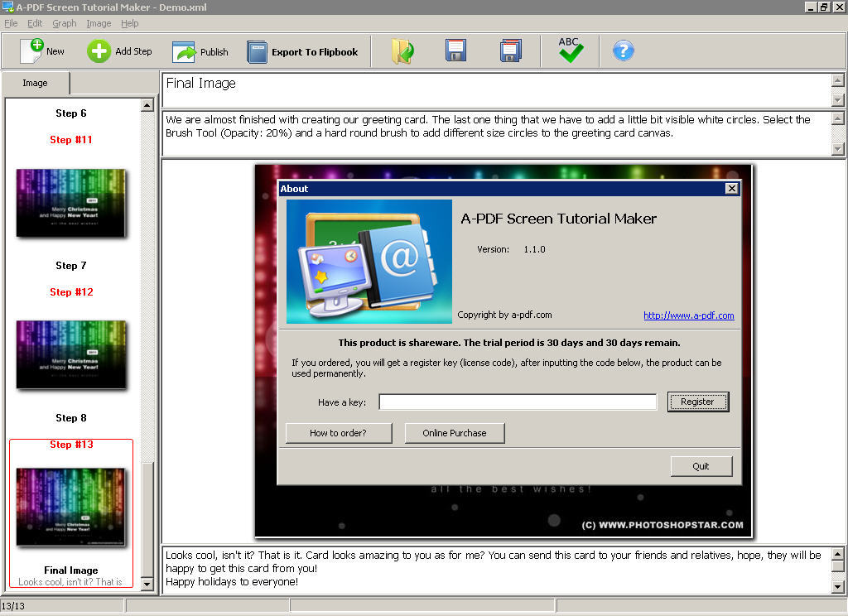The height and width of the screenshot is (616, 848).
Task: Open the Graph menu
Action: [x=64, y=23]
